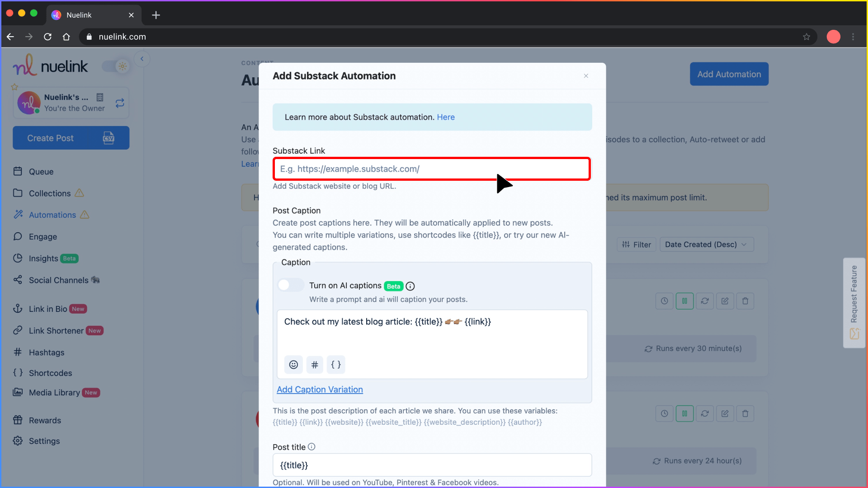
Task: Open shortcodes via the curly braces icon
Action: pyautogui.click(x=336, y=365)
